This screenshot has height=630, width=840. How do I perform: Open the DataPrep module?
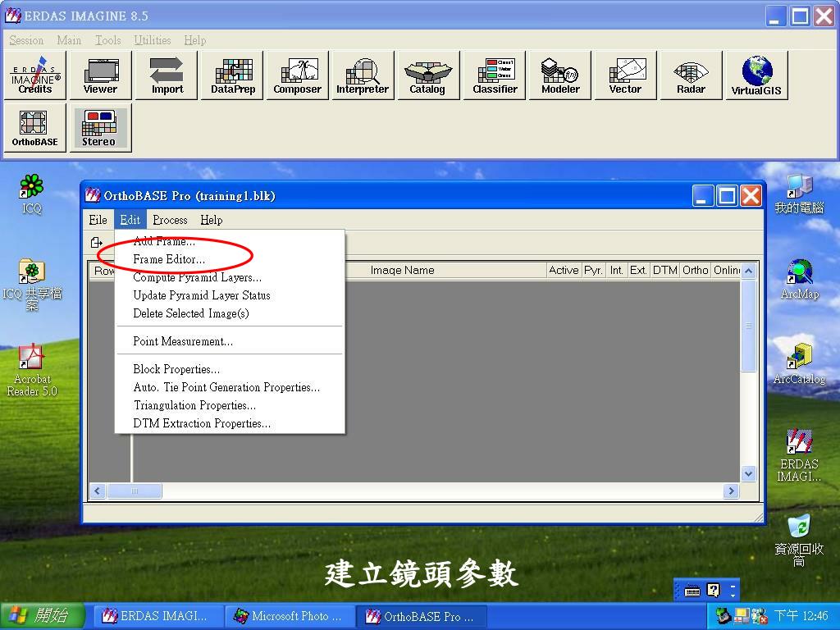tap(232, 75)
